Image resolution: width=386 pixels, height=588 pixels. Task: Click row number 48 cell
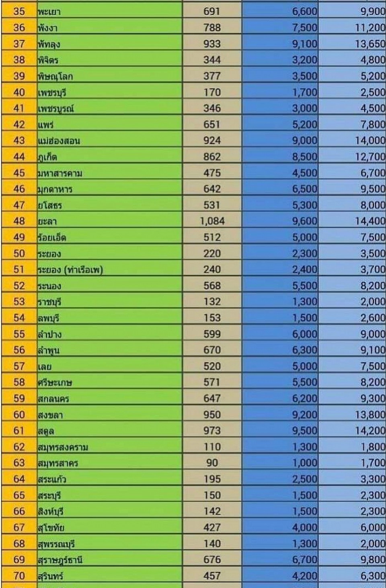19,221
